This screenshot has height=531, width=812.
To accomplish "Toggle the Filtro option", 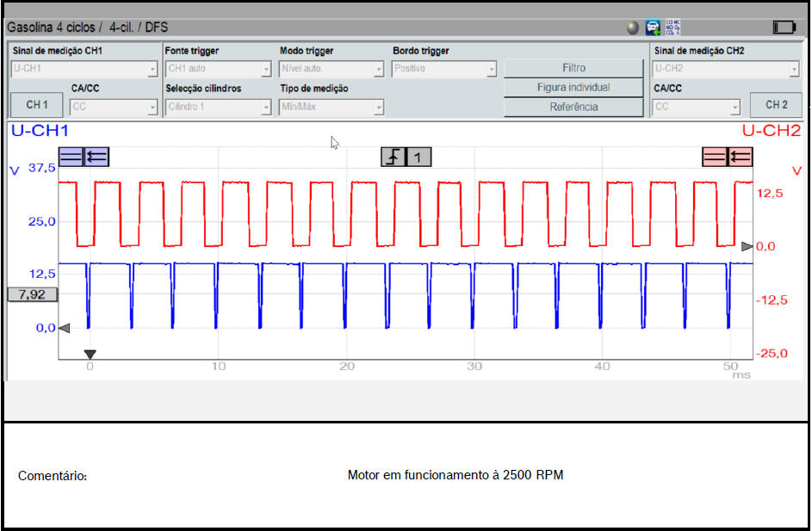I will pos(573,68).
